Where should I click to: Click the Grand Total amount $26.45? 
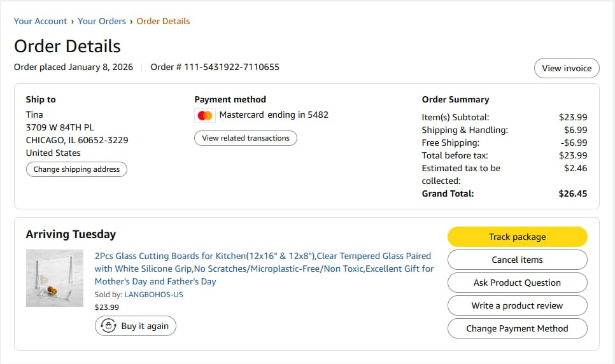click(x=572, y=193)
